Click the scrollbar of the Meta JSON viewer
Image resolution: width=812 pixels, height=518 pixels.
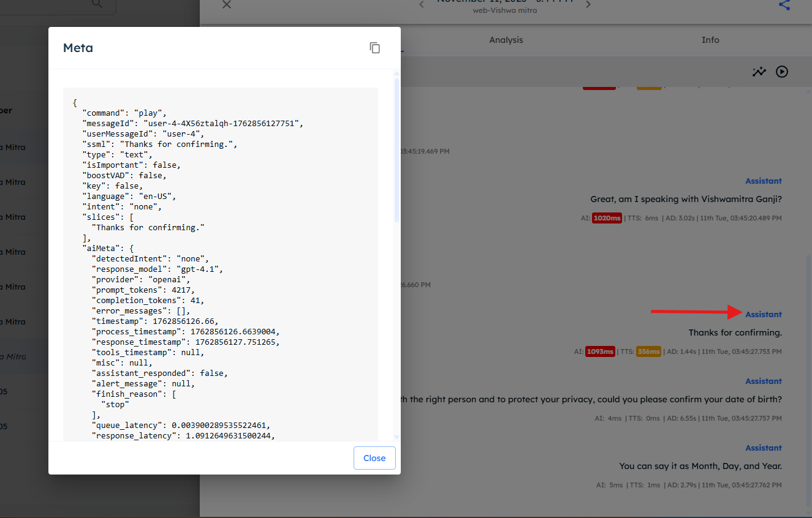[397, 153]
